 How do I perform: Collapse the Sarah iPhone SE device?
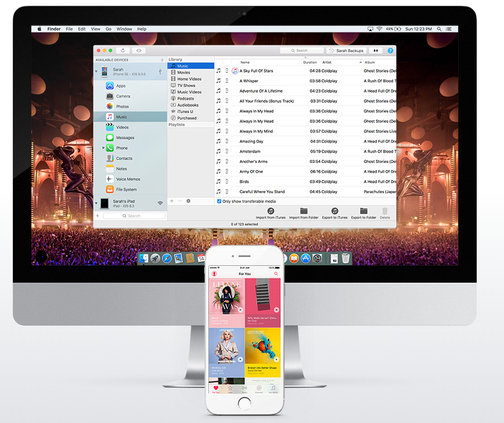click(96, 71)
